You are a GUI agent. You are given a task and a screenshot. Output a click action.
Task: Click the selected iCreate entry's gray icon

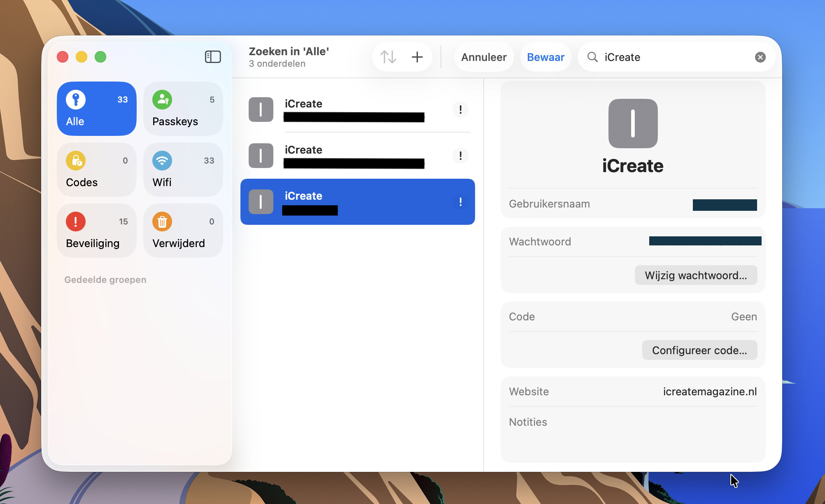[x=261, y=202]
